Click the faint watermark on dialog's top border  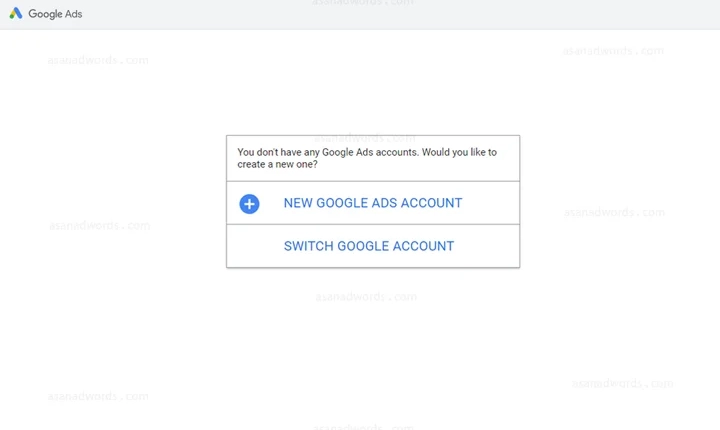pos(365,138)
